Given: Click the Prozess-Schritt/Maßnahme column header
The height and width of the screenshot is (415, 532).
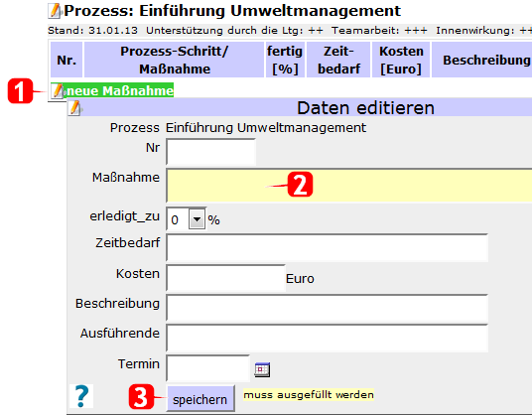Looking at the screenshot, I should pos(174,60).
